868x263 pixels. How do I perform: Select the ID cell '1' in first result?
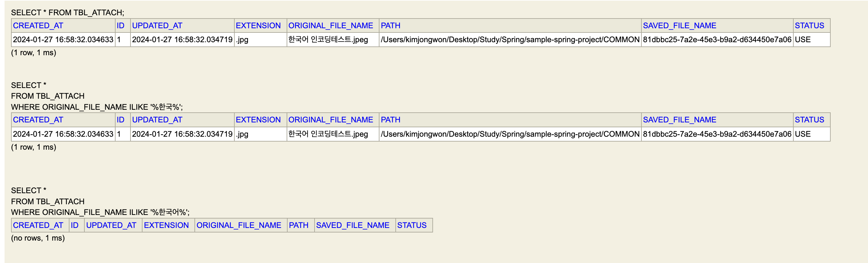point(123,40)
